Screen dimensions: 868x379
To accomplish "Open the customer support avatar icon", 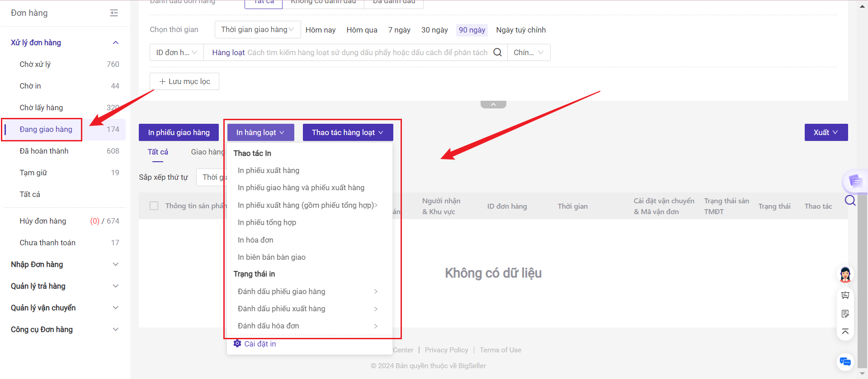I will click(x=845, y=274).
